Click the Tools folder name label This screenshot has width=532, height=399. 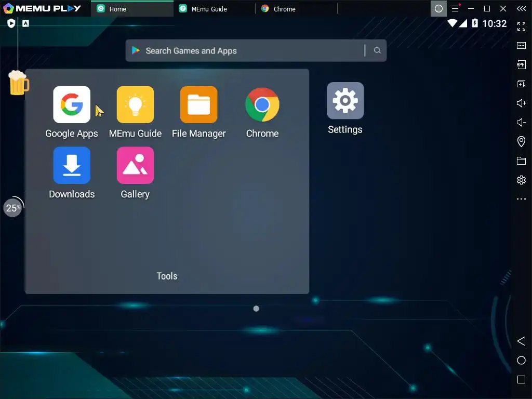167,276
